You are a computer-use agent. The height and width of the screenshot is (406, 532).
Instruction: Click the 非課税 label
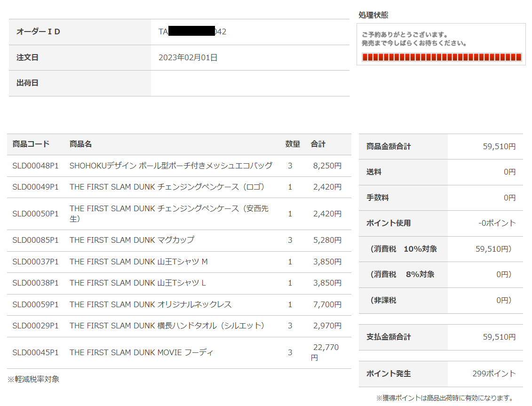(x=383, y=300)
